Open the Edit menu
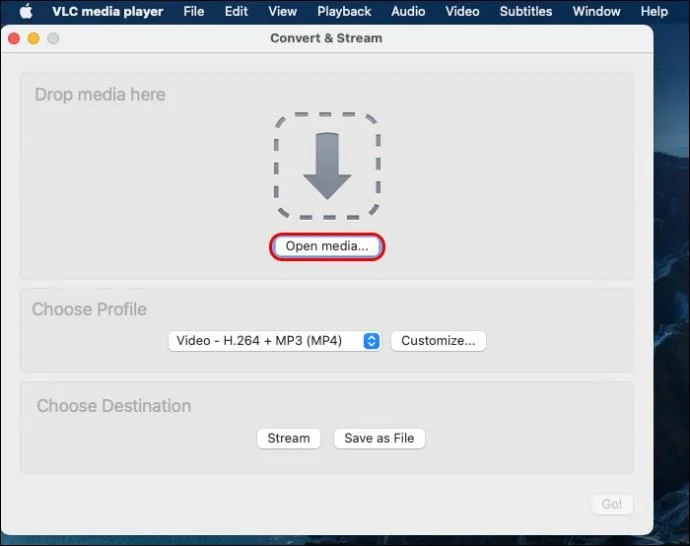690x546 pixels. (236, 11)
